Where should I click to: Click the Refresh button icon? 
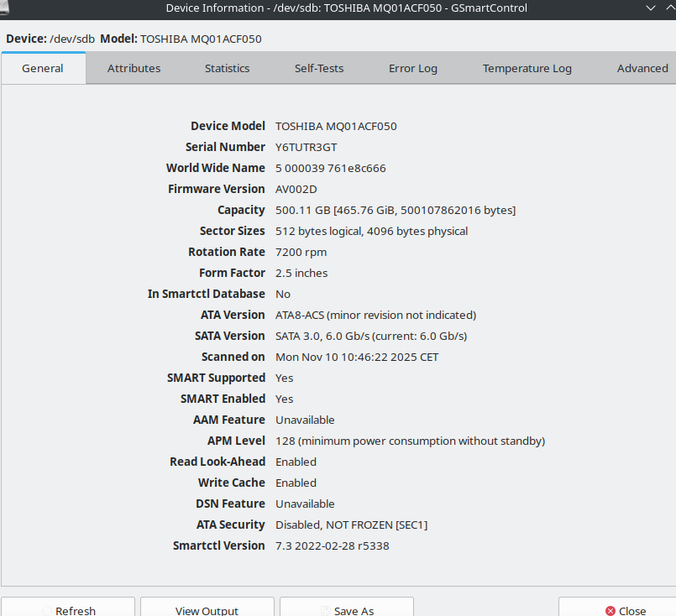pos(45,611)
